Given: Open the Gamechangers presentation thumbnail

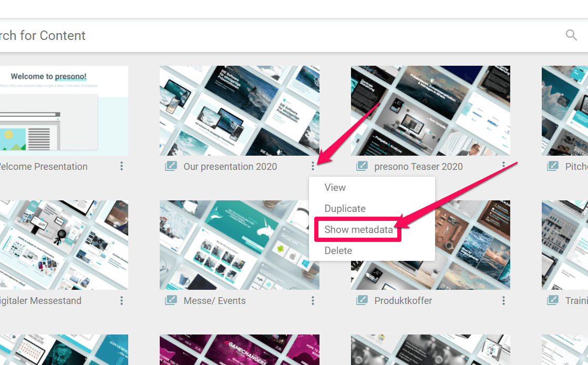Looking at the screenshot, I should pyautogui.click(x=240, y=350).
